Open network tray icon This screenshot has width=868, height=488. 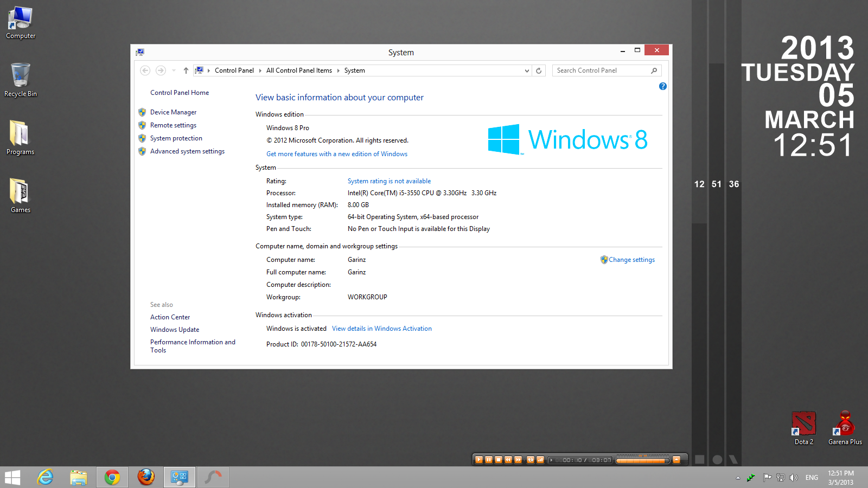click(x=780, y=478)
